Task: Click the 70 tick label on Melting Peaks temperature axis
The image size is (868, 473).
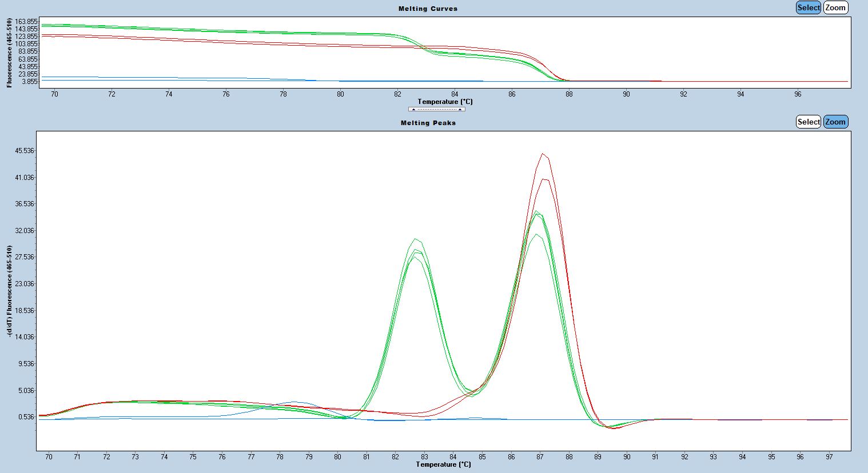Action: [49, 457]
